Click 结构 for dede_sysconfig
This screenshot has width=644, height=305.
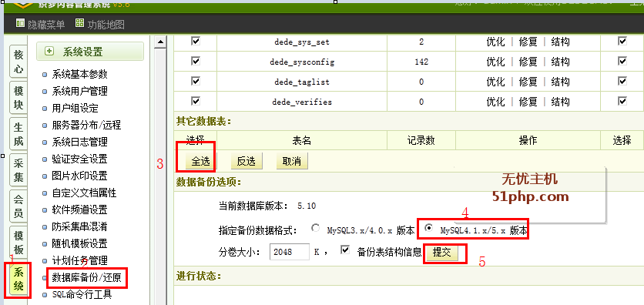point(560,62)
